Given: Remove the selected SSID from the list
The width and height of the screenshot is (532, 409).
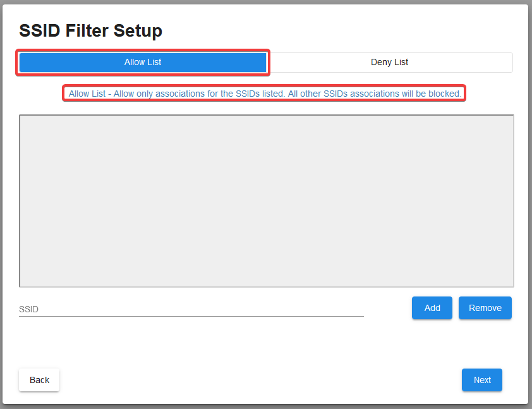Looking at the screenshot, I should point(485,308).
